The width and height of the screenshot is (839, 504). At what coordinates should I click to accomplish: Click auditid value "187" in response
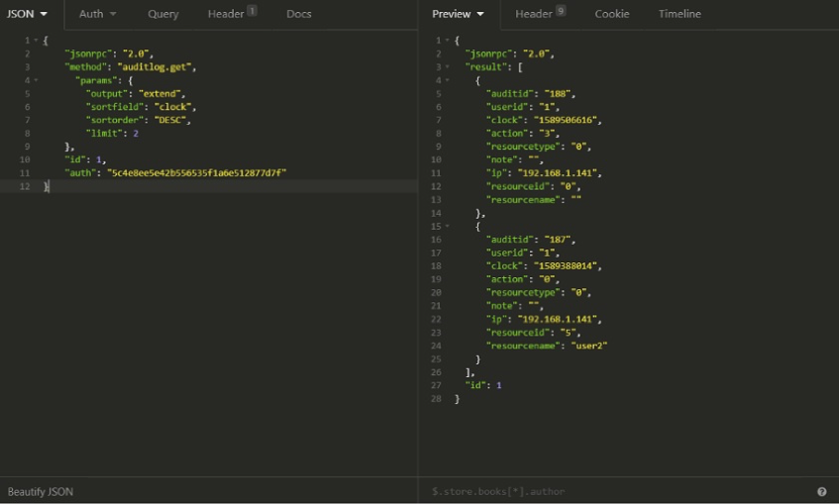pyautogui.click(x=558, y=240)
